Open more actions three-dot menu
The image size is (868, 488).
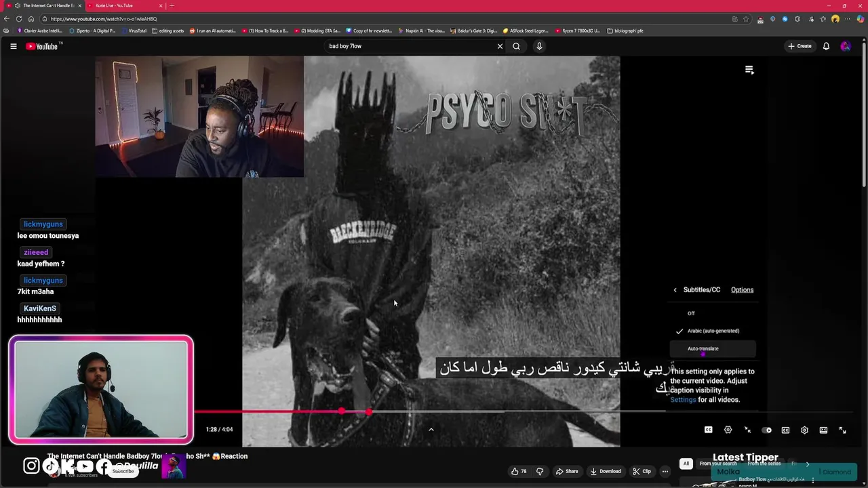(x=665, y=471)
